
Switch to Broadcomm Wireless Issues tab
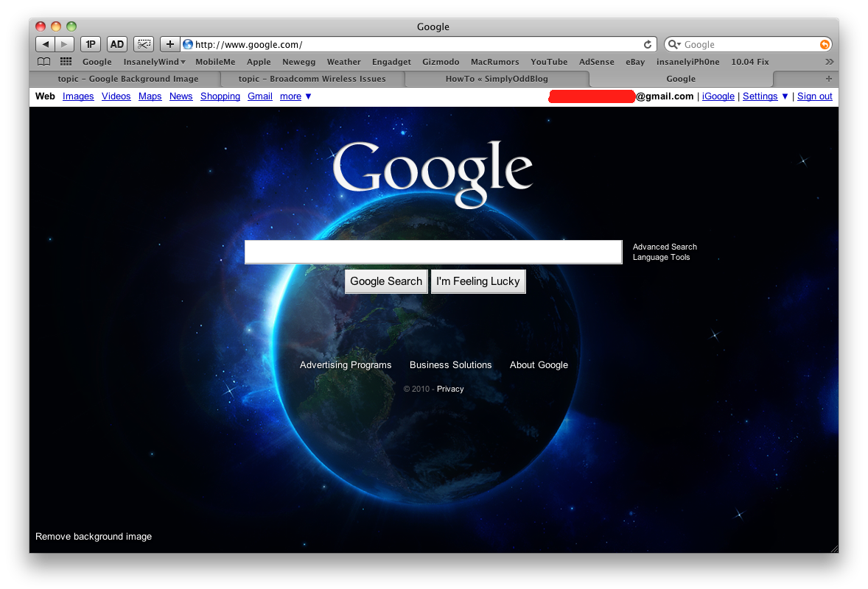click(312, 79)
